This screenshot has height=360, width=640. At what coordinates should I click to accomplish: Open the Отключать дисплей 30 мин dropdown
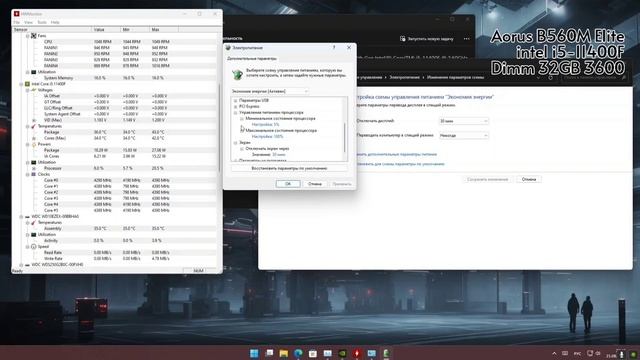464,121
